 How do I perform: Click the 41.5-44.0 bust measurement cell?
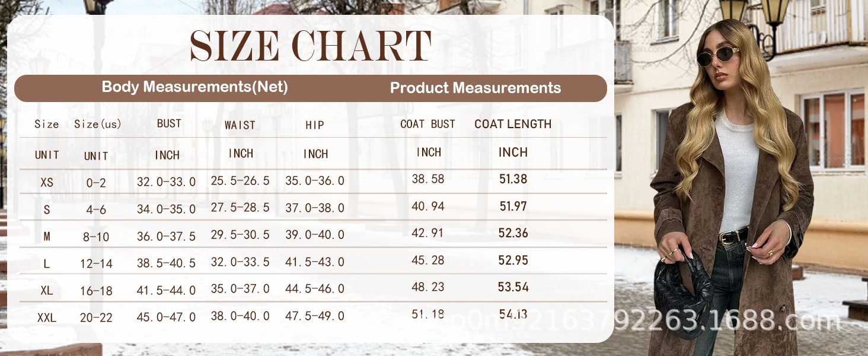[166, 290]
